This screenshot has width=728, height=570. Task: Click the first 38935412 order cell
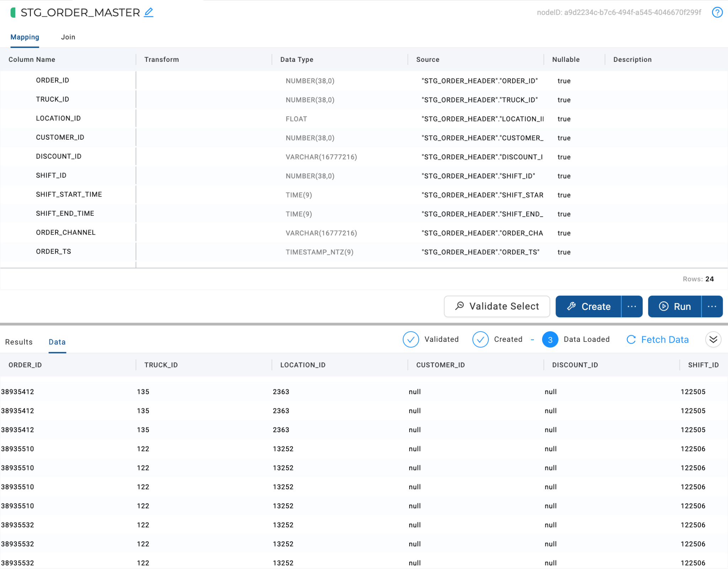17,392
